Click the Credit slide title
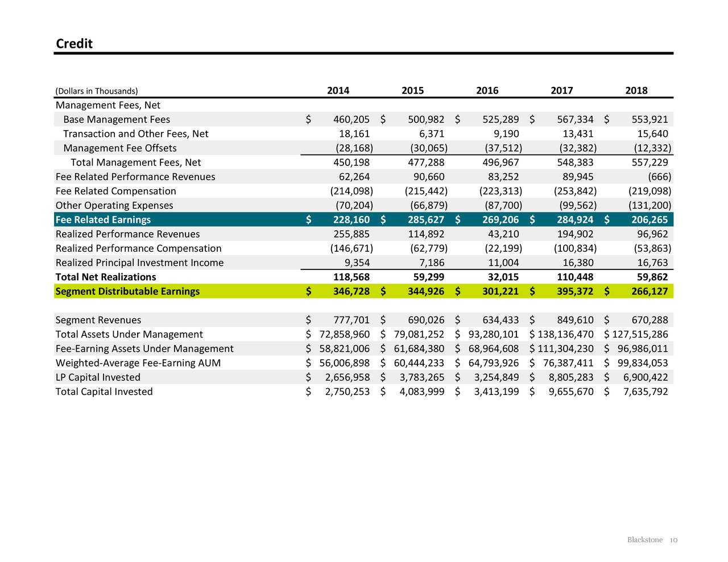 pos(73,43)
